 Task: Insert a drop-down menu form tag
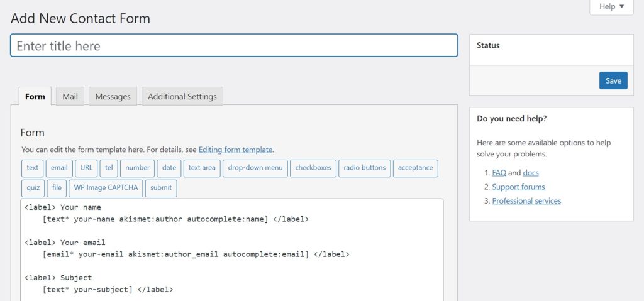255,168
